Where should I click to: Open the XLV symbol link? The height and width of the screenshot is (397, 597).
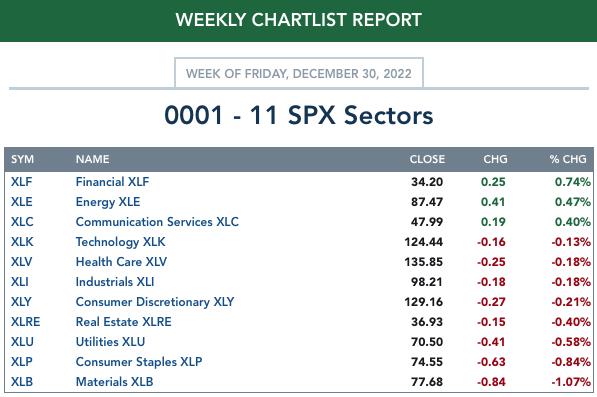pyautogui.click(x=22, y=262)
